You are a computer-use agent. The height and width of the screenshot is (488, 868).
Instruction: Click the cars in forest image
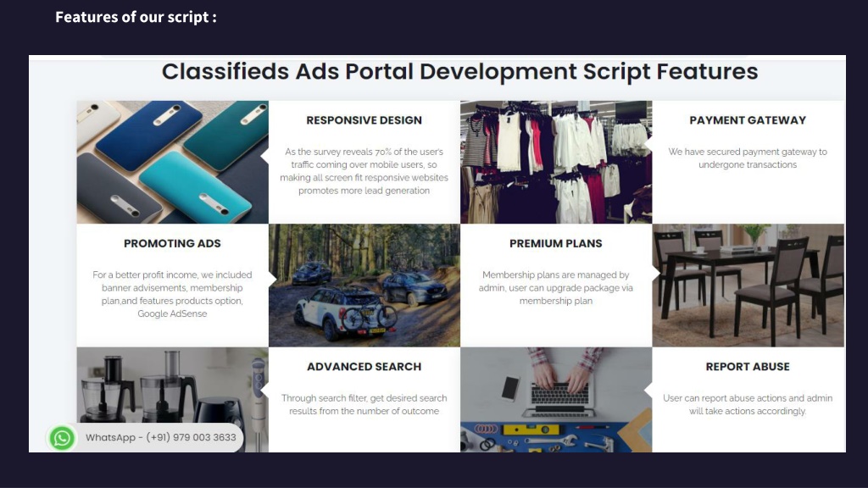click(364, 286)
